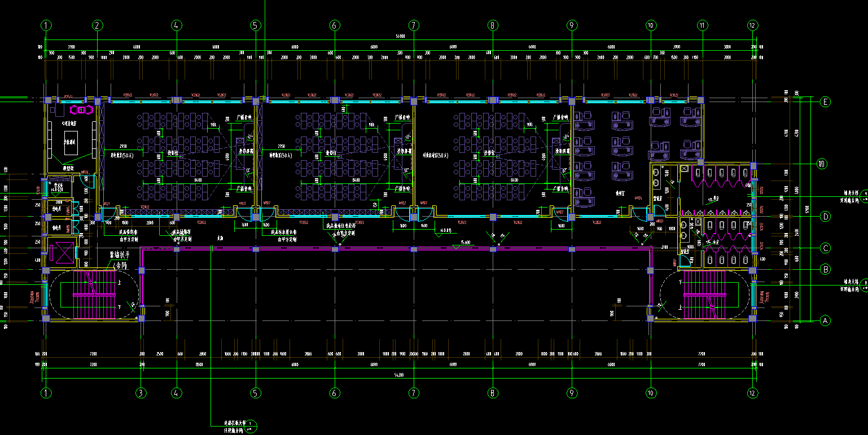The height and width of the screenshot is (435, 868).
Task: Select the 54000 overall dimension at top
Action: [x=400, y=37]
